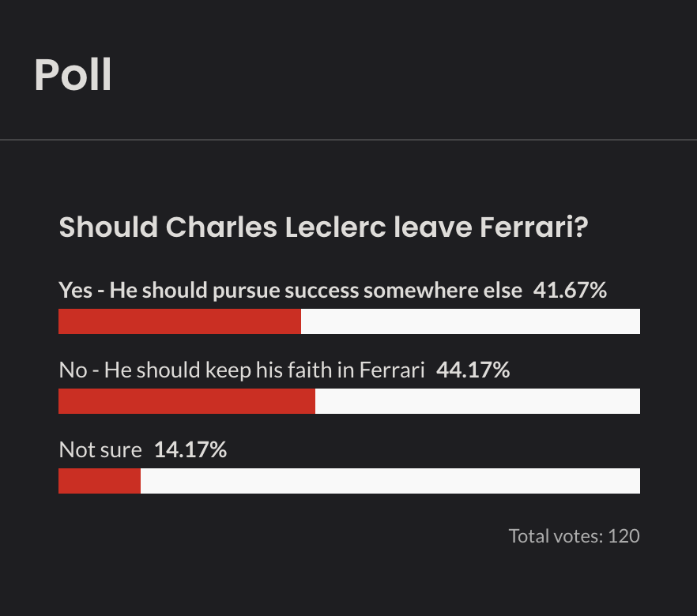Click the word 'leave' in the poll question
The width and height of the screenshot is (697, 616).
(433, 228)
